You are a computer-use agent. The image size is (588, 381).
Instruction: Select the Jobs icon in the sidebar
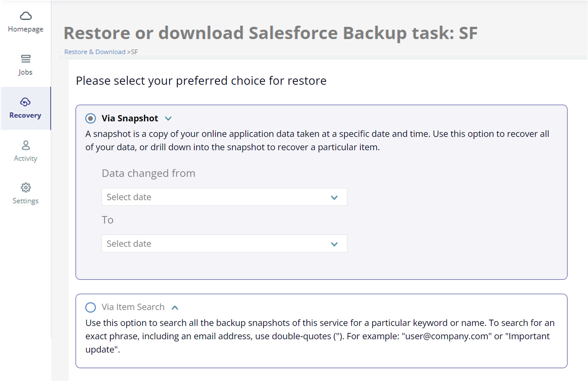(25, 59)
